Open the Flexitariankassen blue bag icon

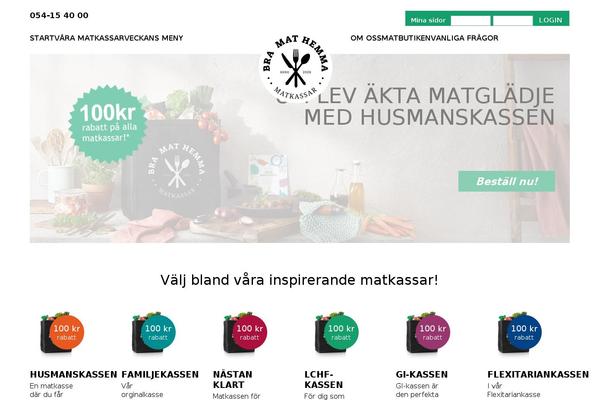click(520, 333)
